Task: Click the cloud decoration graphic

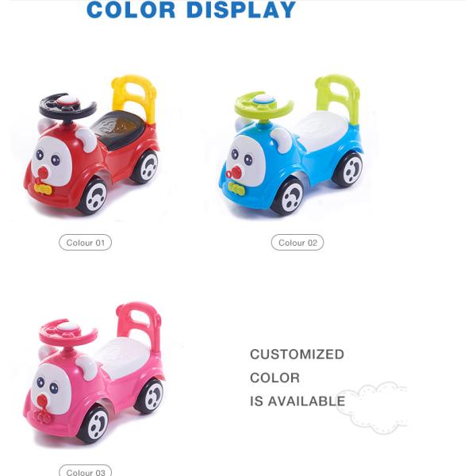Action: pyautogui.click(x=371, y=408)
